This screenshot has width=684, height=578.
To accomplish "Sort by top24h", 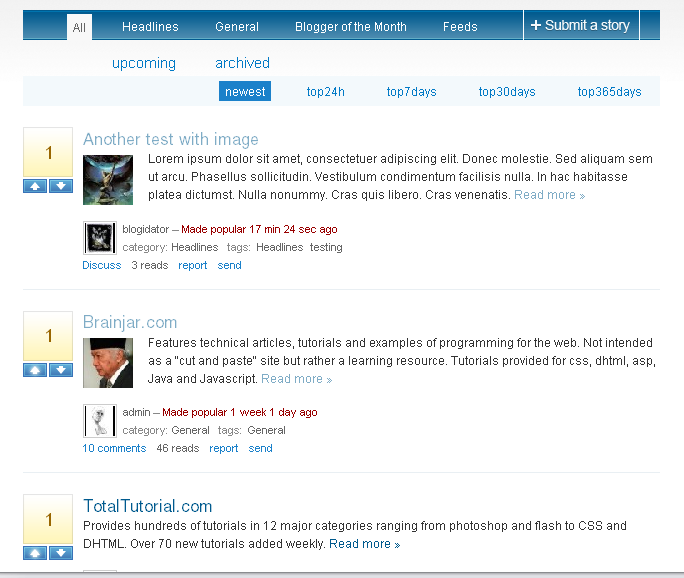I will pyautogui.click(x=325, y=92).
